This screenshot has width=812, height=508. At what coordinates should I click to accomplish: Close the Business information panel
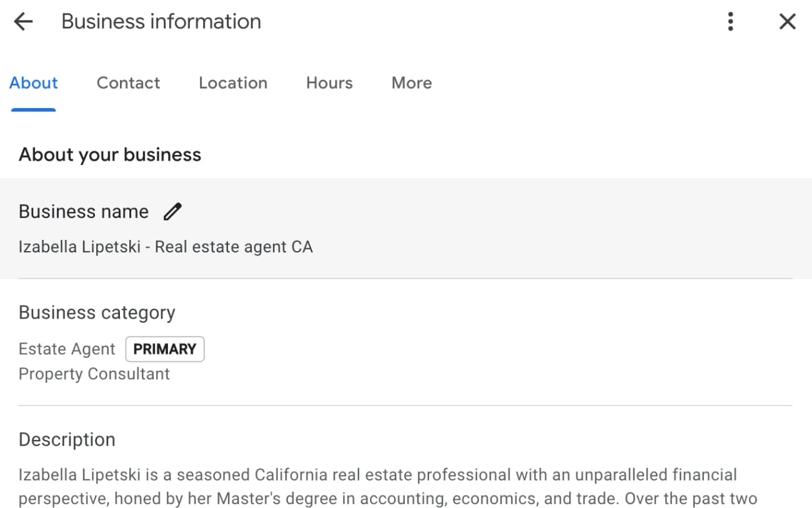(x=788, y=22)
